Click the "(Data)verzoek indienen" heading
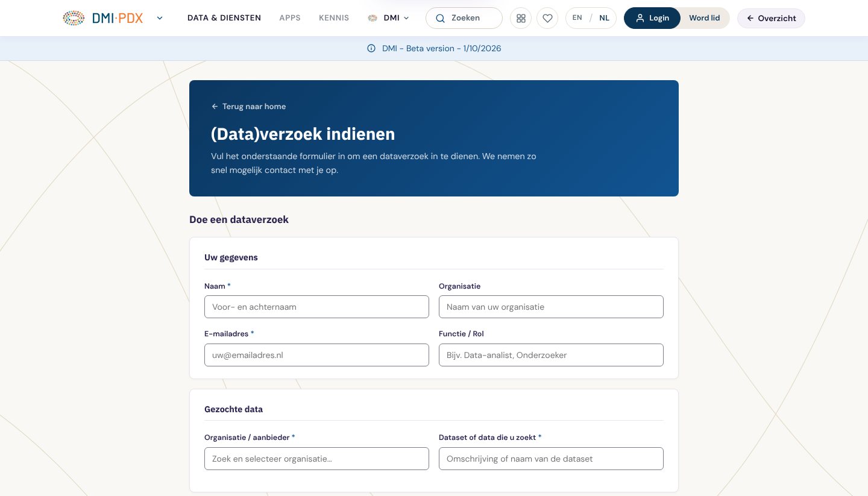The height and width of the screenshot is (496, 868). [303, 134]
